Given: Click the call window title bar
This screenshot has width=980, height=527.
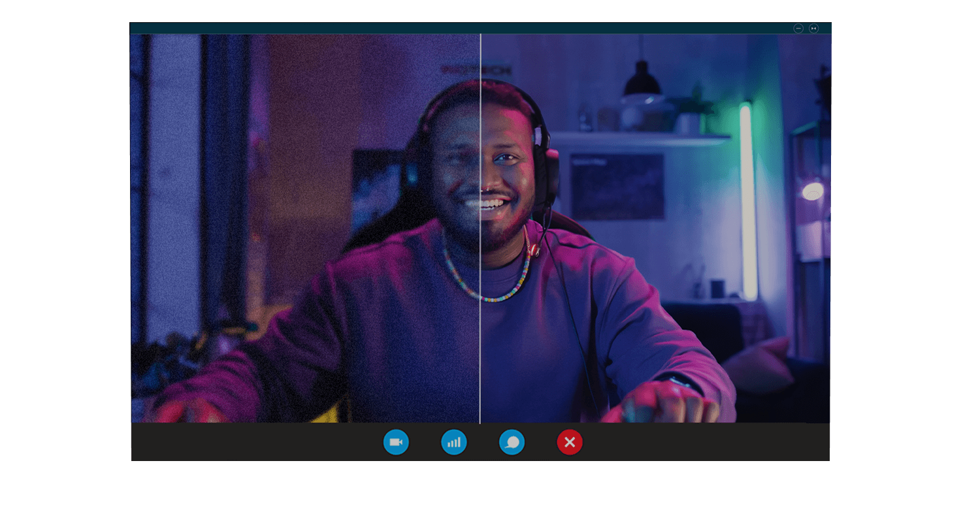Looking at the screenshot, I should point(457,28).
